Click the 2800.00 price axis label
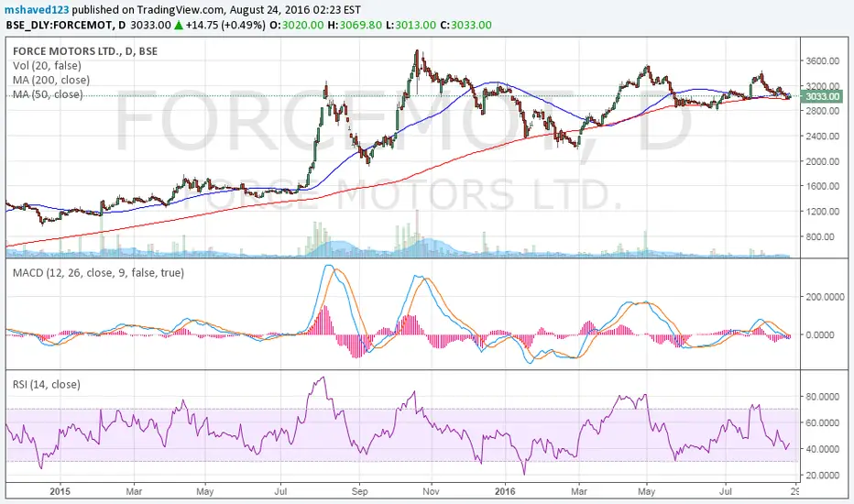Screen dimensions: 854x504 point(823,111)
